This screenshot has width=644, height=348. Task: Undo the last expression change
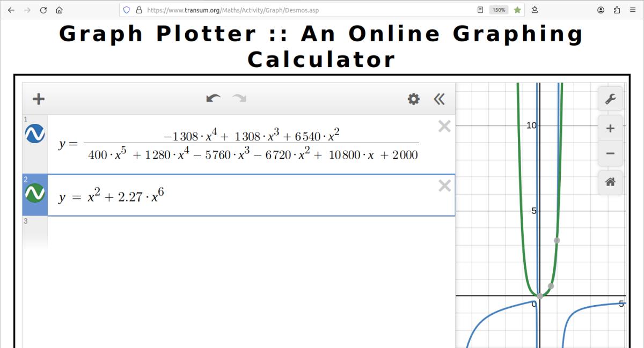(213, 99)
